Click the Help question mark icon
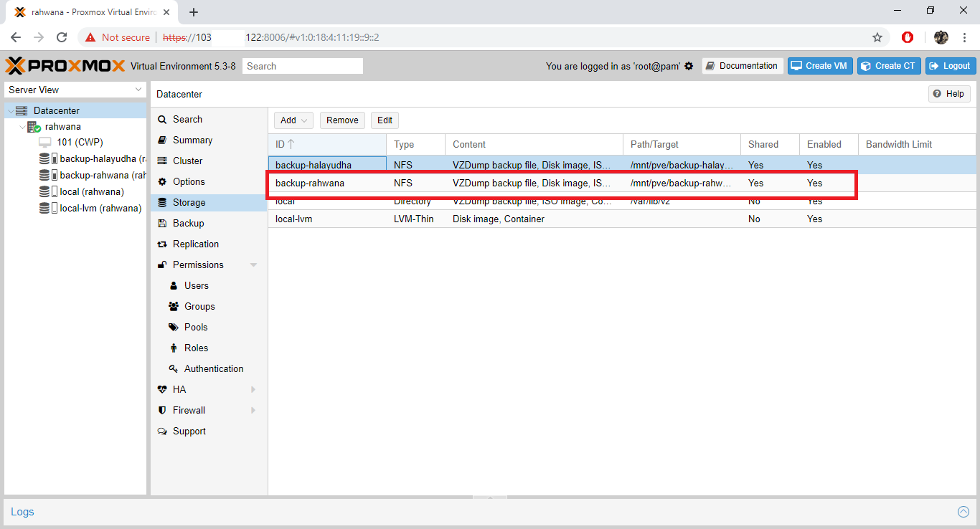This screenshot has width=980, height=529. pyautogui.click(x=937, y=94)
